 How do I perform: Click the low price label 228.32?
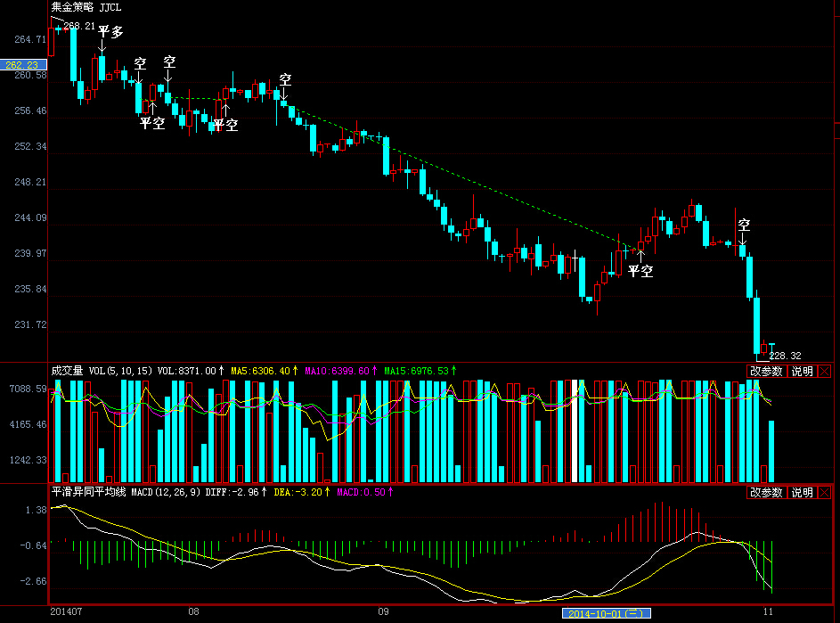(x=786, y=356)
